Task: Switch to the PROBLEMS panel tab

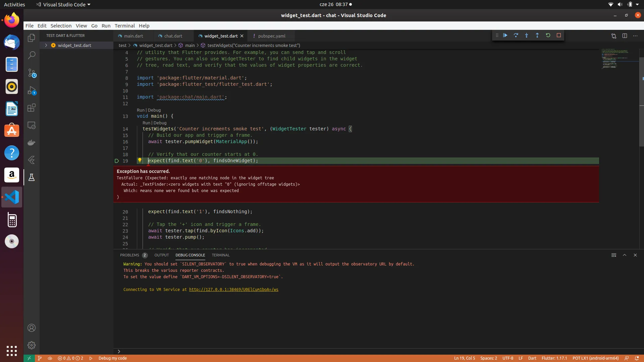Action: (129, 255)
